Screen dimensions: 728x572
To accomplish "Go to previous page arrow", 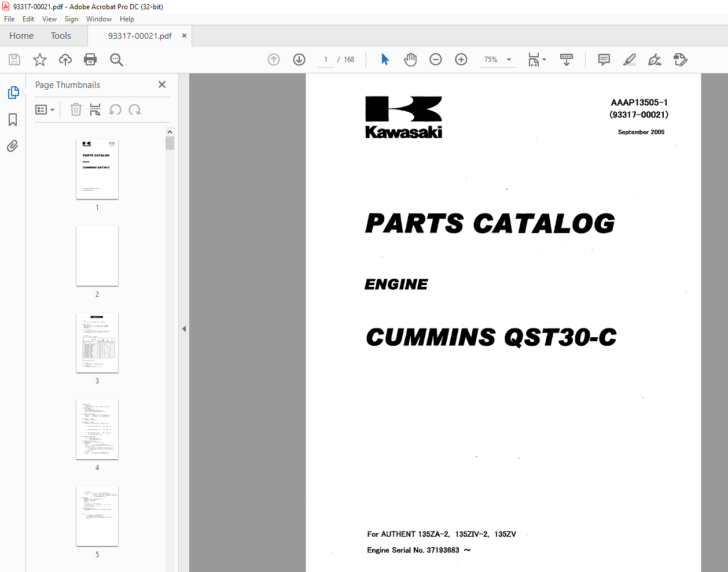I will pos(274,60).
